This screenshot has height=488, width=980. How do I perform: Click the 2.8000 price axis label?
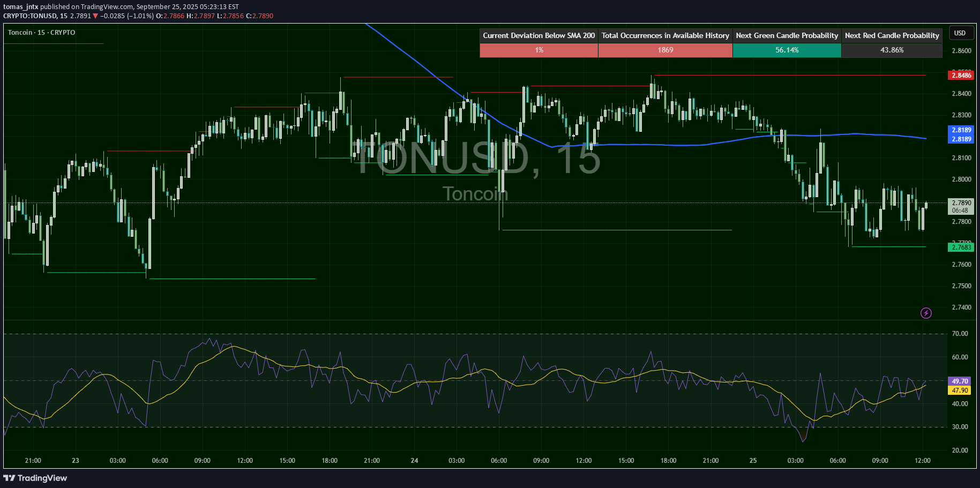tap(961, 179)
